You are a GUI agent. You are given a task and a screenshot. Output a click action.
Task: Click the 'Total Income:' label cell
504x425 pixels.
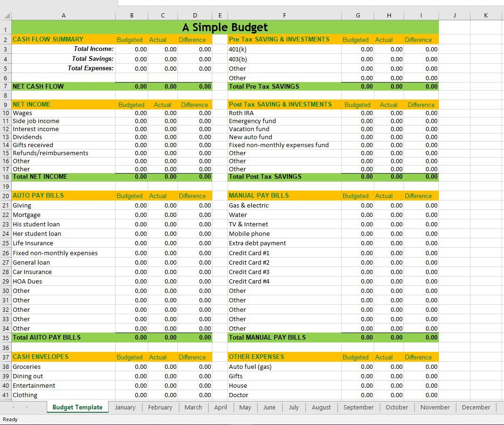(63, 49)
